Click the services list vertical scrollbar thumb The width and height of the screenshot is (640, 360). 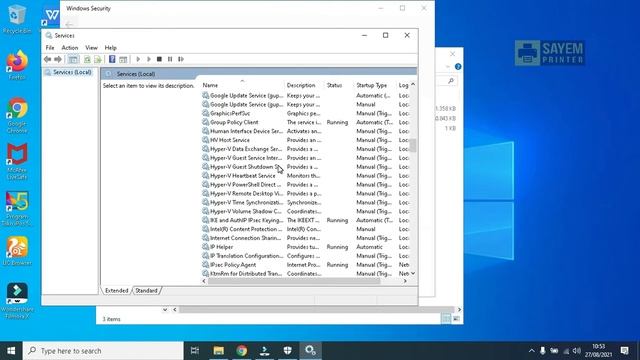(x=413, y=145)
